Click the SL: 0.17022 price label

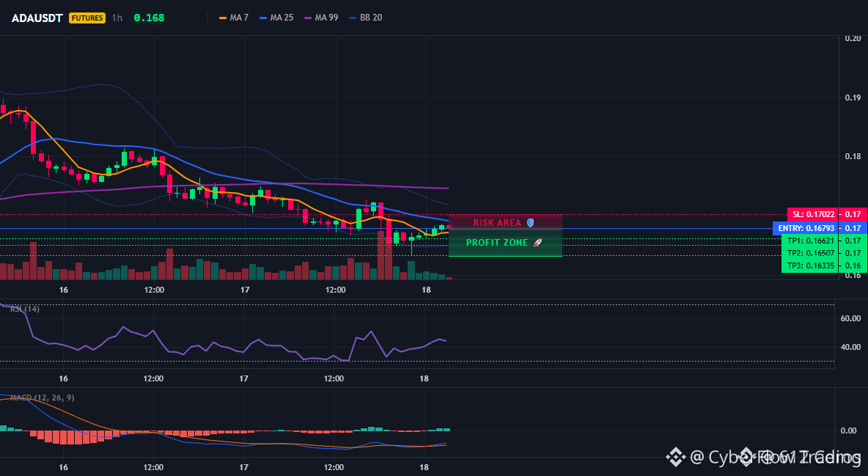tap(813, 214)
